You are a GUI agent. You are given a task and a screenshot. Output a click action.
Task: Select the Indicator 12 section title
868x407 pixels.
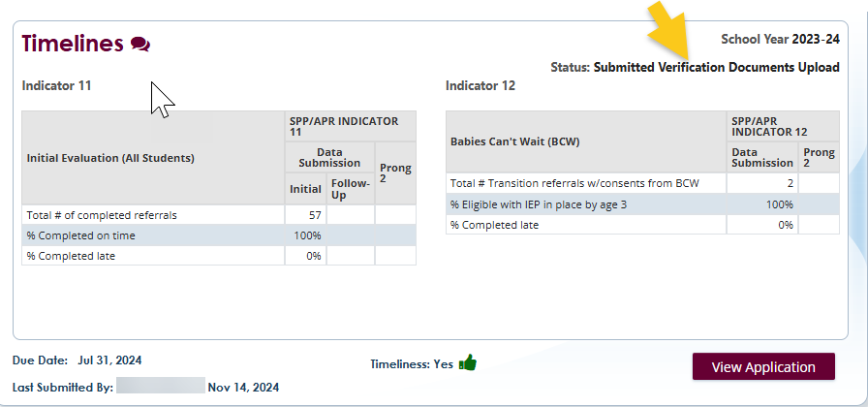click(x=480, y=85)
